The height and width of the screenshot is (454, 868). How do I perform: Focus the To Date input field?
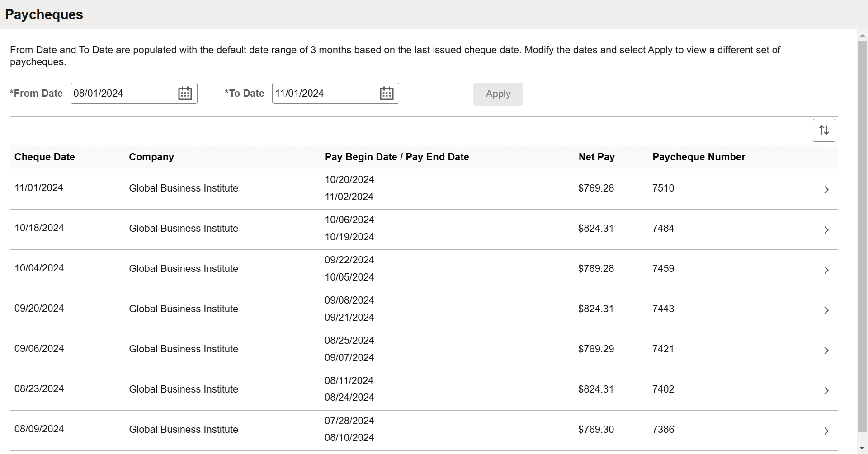tap(325, 94)
